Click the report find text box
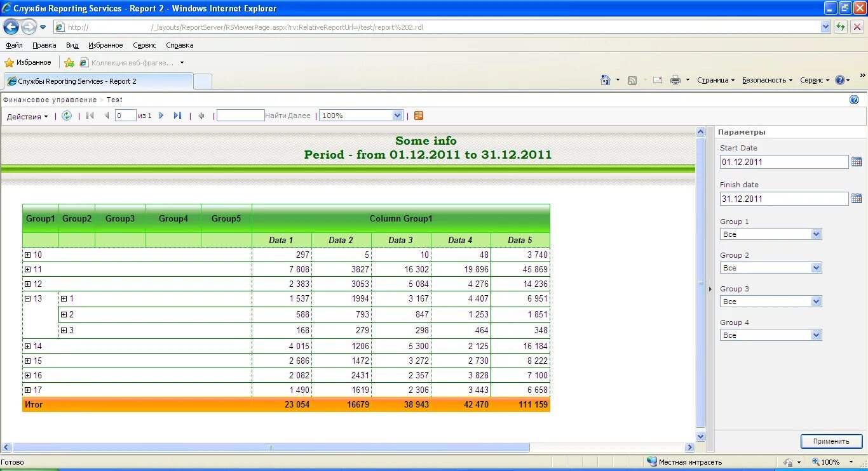 coord(241,116)
